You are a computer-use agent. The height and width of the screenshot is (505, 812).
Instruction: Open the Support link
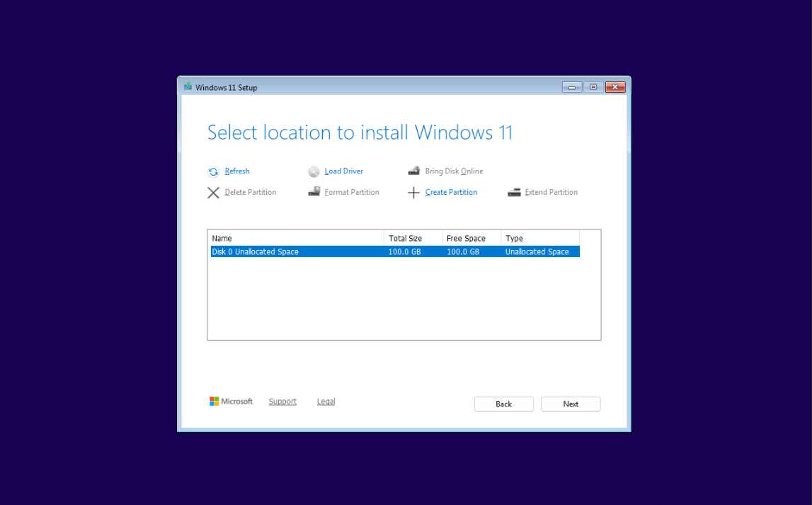[x=282, y=402]
